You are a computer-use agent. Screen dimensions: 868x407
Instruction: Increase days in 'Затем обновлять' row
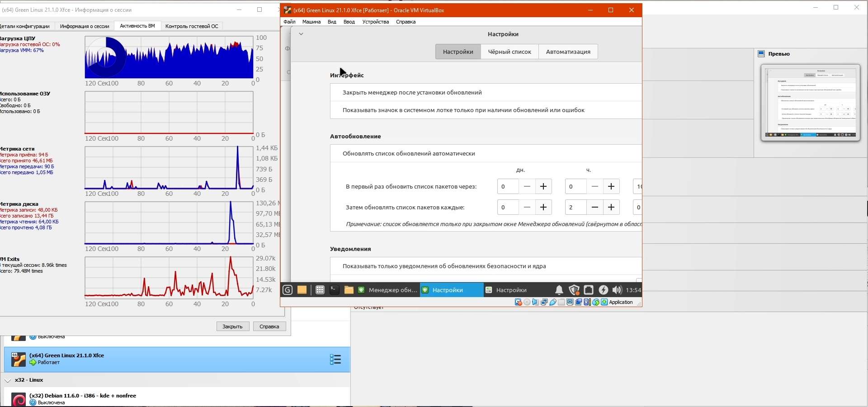coord(543,208)
